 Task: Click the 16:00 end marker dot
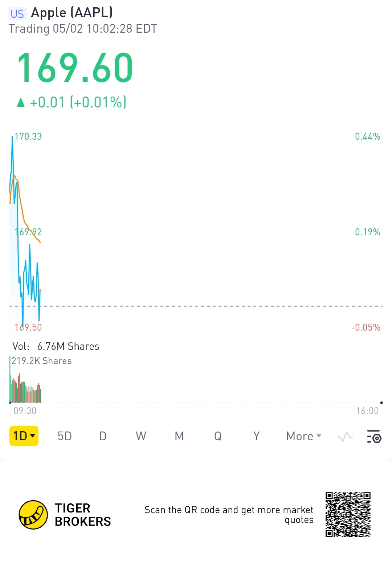click(x=381, y=403)
